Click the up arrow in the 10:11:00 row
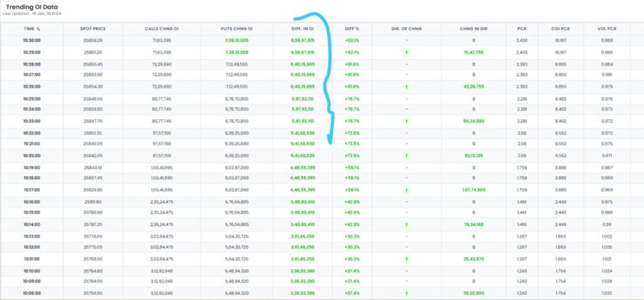 coord(407,258)
